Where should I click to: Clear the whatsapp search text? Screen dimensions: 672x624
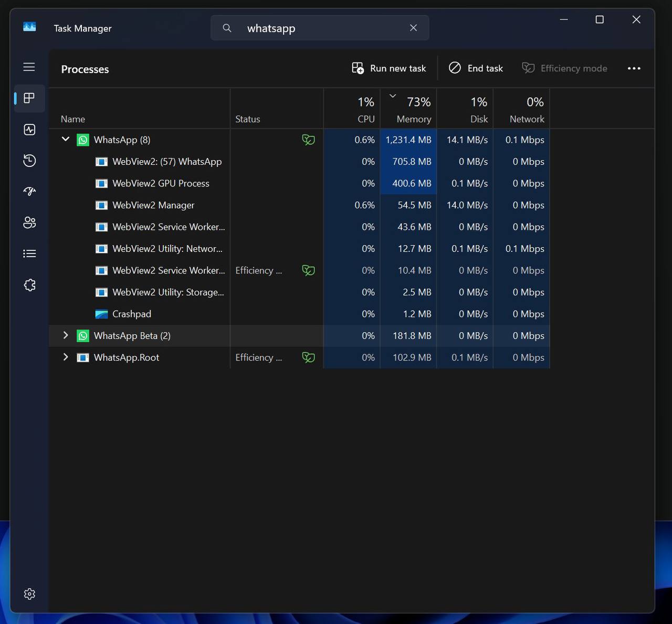(413, 28)
